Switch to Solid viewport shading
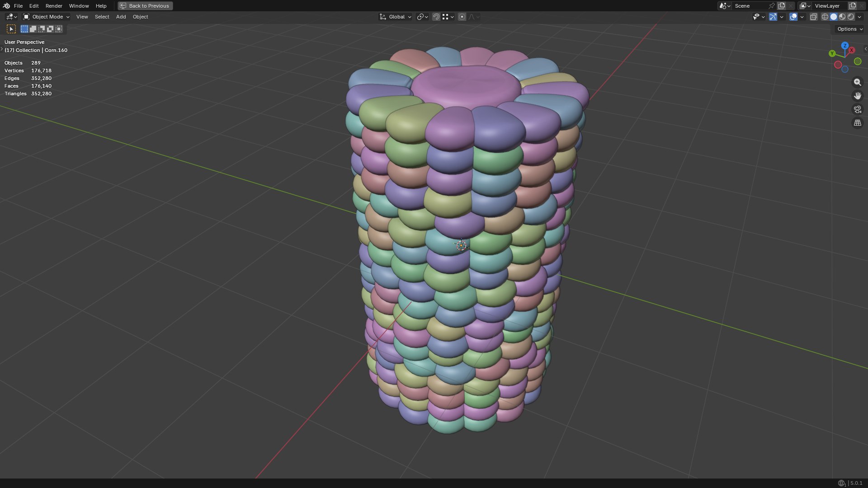868x488 pixels. 834,17
